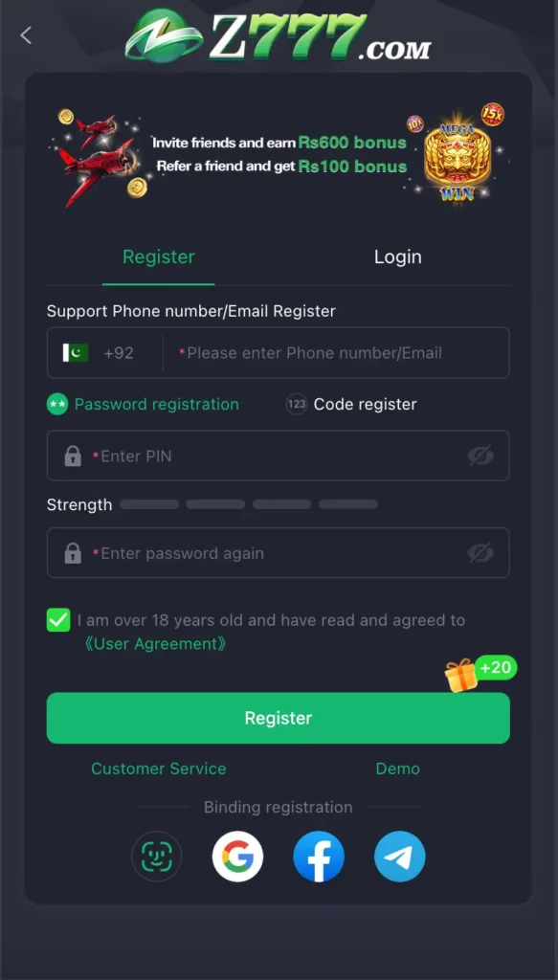Reveal the repeated password with the eye icon

[x=480, y=553]
